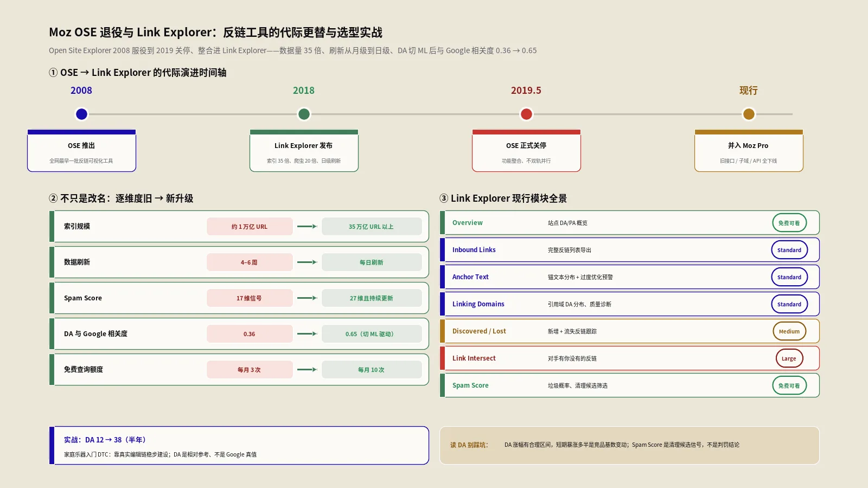
Task: Click the 2018 year label
Action: pyautogui.click(x=304, y=91)
